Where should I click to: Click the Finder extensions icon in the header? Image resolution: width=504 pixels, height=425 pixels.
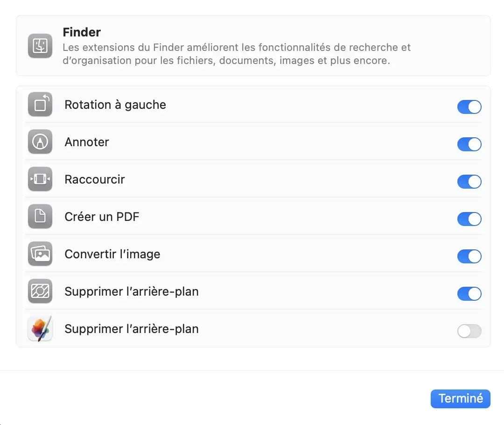[x=40, y=47]
